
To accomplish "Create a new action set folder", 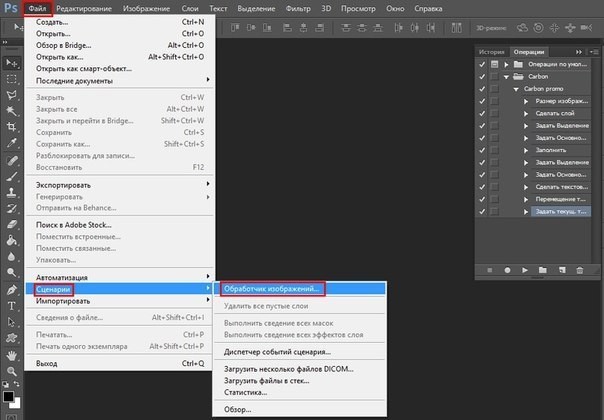I will (x=543, y=270).
